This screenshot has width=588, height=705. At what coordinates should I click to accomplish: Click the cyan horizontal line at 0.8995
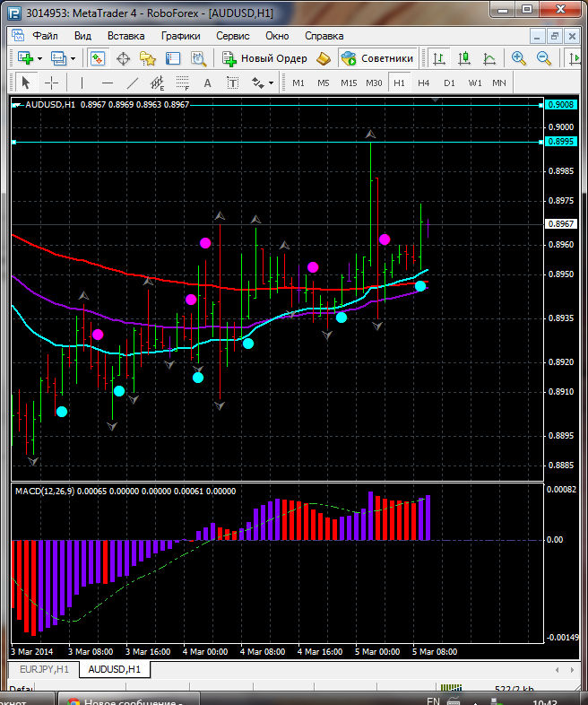point(269,142)
